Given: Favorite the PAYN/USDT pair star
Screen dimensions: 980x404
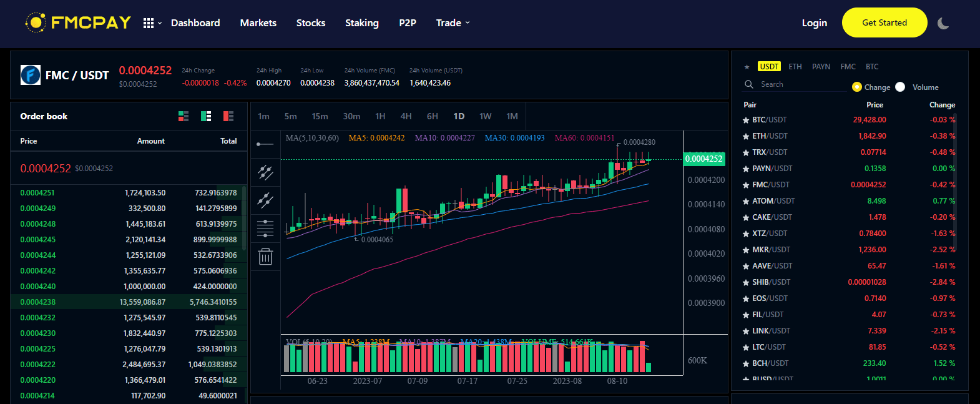Looking at the screenshot, I should point(746,169).
